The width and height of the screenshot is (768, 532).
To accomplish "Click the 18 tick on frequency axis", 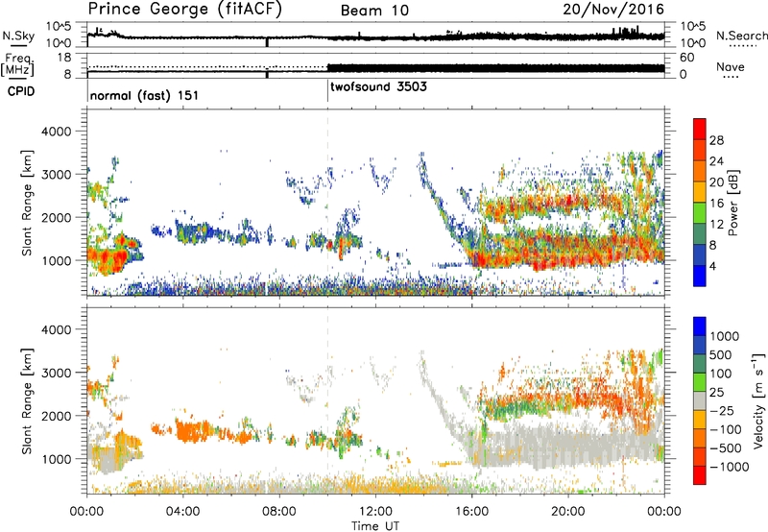I will pyautogui.click(x=64, y=58).
